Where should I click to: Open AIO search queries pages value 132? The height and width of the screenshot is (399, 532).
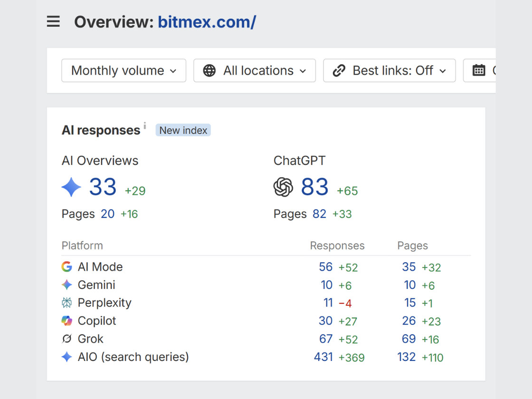407,357
